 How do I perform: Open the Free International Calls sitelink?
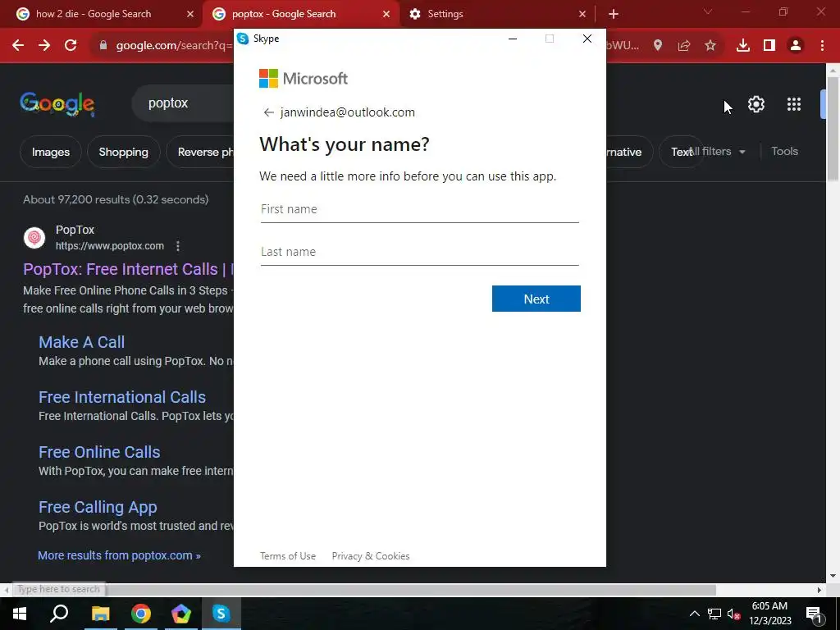tap(122, 397)
